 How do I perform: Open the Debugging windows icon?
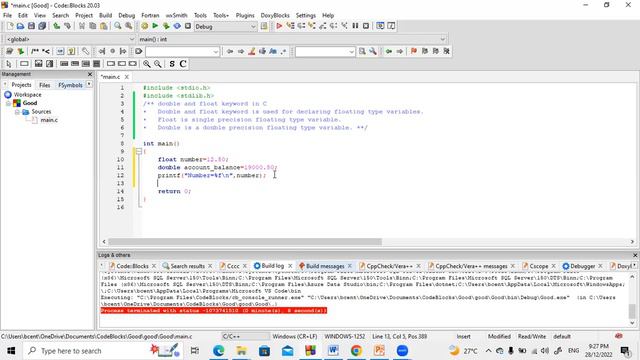tap(380, 26)
